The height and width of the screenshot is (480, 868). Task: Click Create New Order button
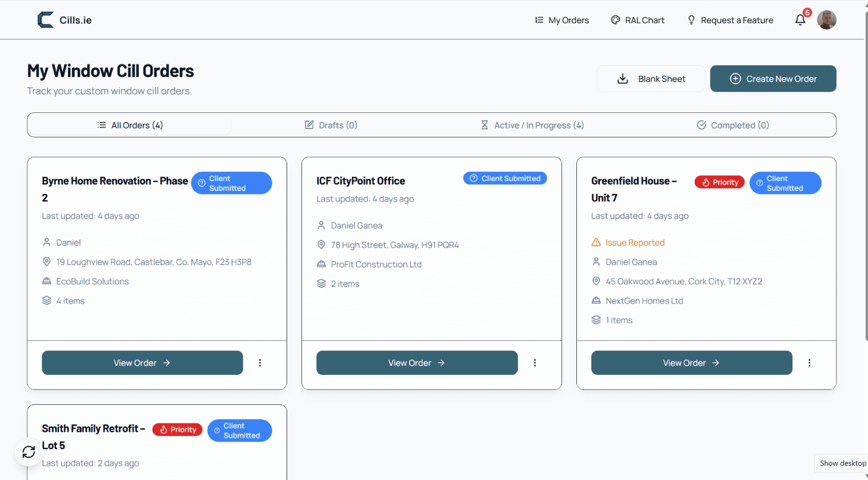coord(773,79)
